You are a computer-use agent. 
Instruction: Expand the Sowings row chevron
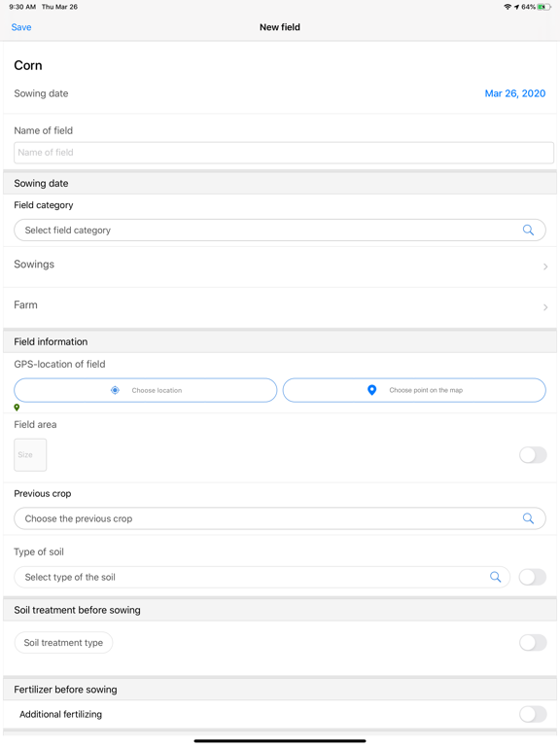(545, 267)
